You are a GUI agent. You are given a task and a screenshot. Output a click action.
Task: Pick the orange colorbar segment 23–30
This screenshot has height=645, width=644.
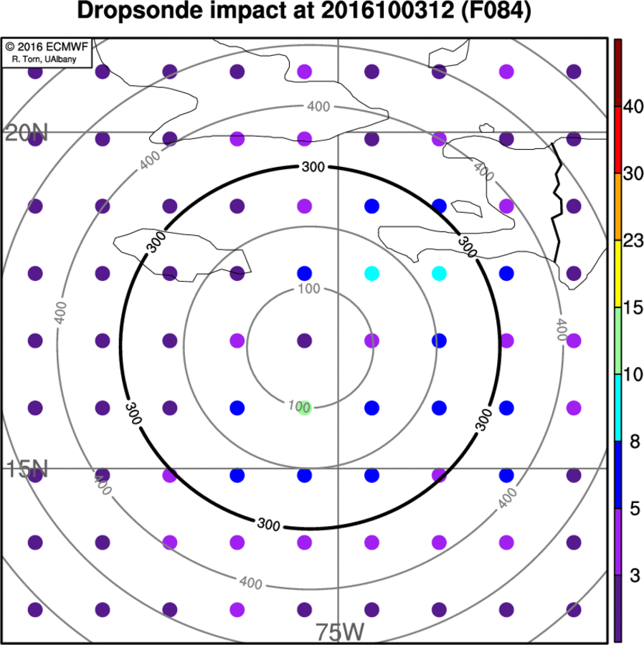click(617, 207)
